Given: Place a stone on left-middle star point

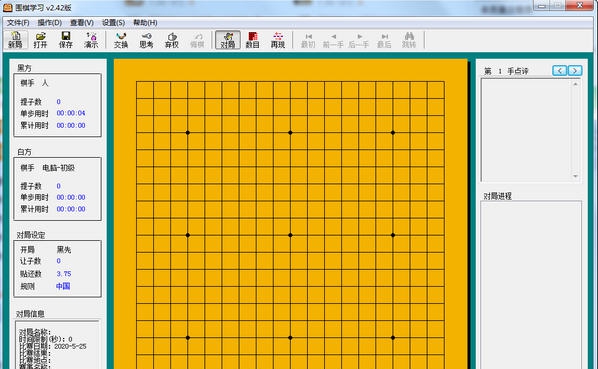Looking at the screenshot, I should pos(188,235).
